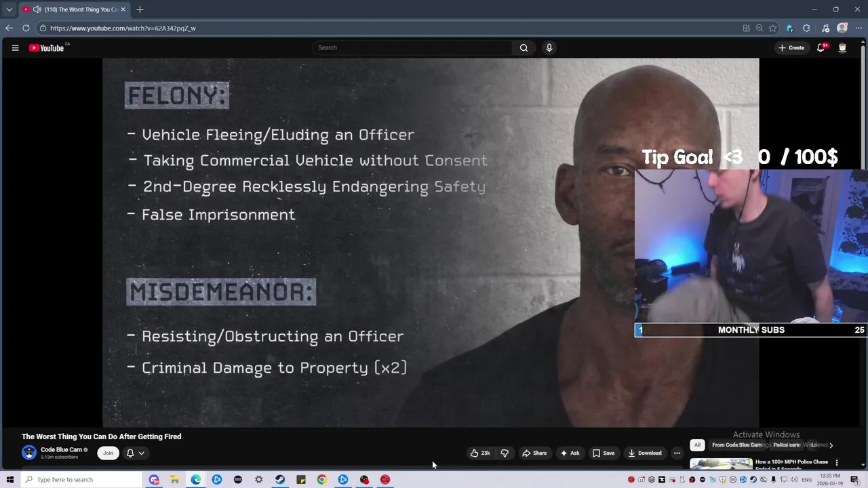Screen dimensions: 868x488
Task: Open the Ask feature
Action: coord(570,453)
